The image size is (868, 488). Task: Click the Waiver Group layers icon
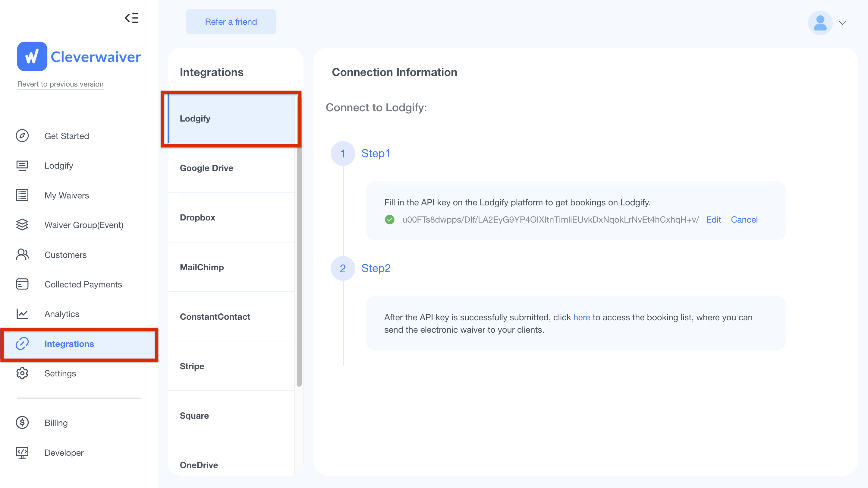pyautogui.click(x=22, y=225)
